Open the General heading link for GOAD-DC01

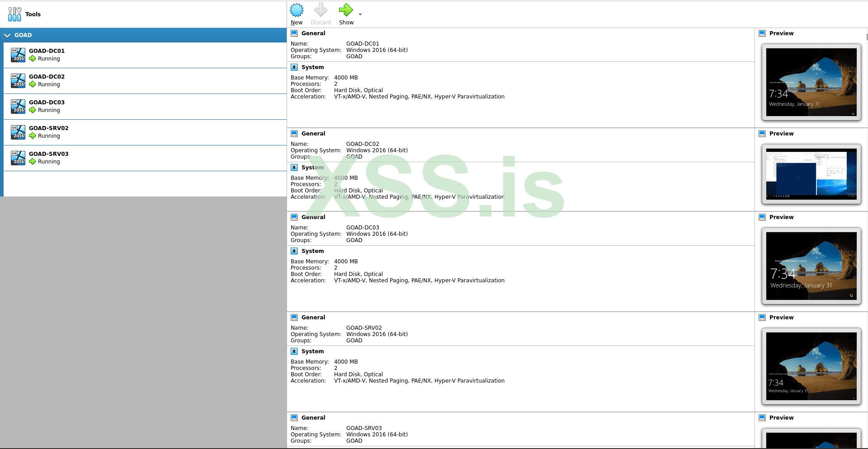tap(313, 33)
